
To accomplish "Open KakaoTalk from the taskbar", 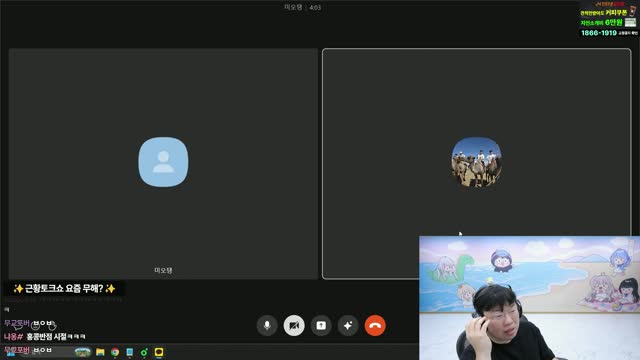I will 159,352.
